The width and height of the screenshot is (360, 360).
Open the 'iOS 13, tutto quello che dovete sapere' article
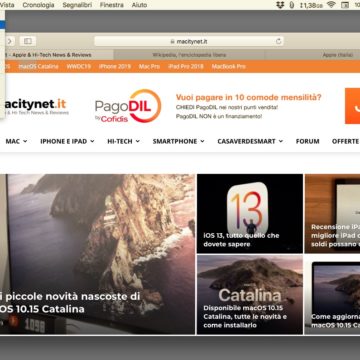pyautogui.click(x=250, y=213)
